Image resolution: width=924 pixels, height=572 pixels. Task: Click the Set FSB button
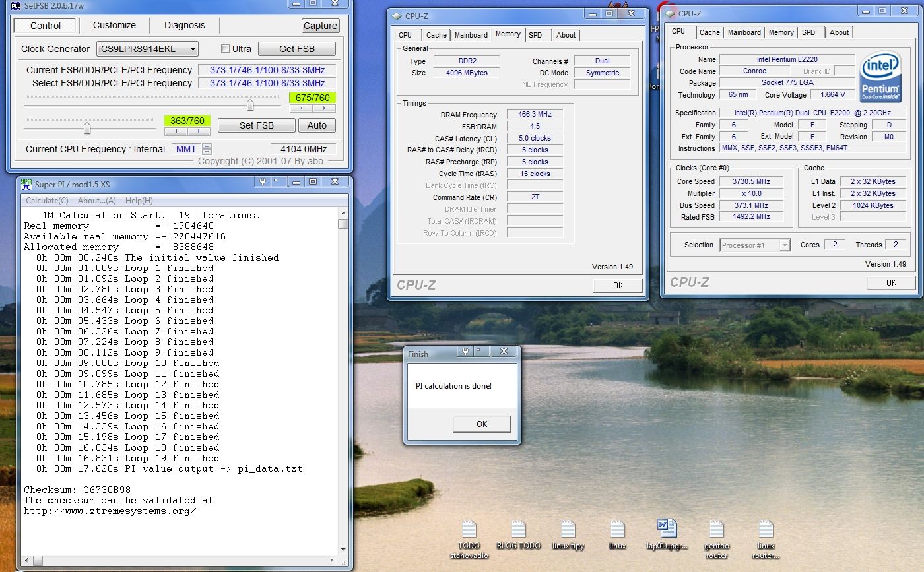pyautogui.click(x=256, y=125)
